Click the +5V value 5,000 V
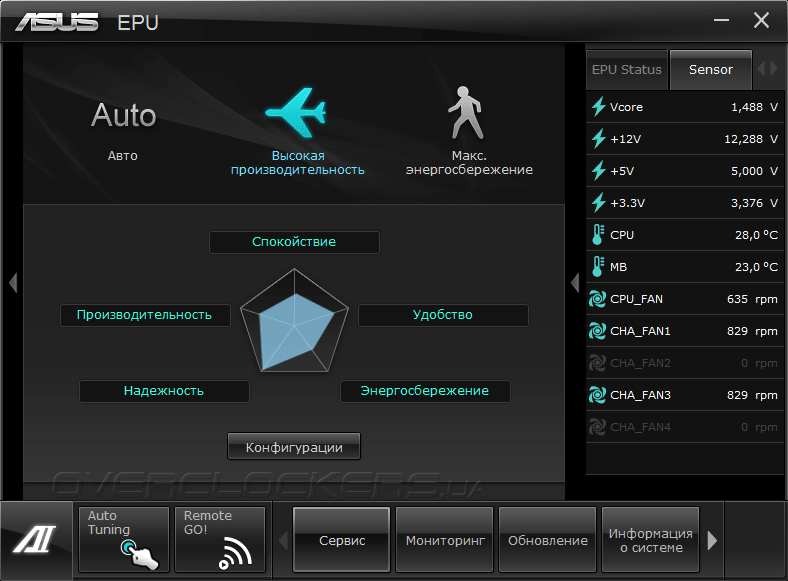 [754, 171]
